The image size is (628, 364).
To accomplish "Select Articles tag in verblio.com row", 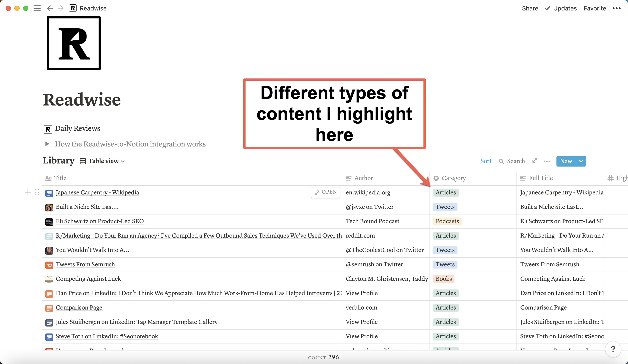I will click(x=445, y=308).
